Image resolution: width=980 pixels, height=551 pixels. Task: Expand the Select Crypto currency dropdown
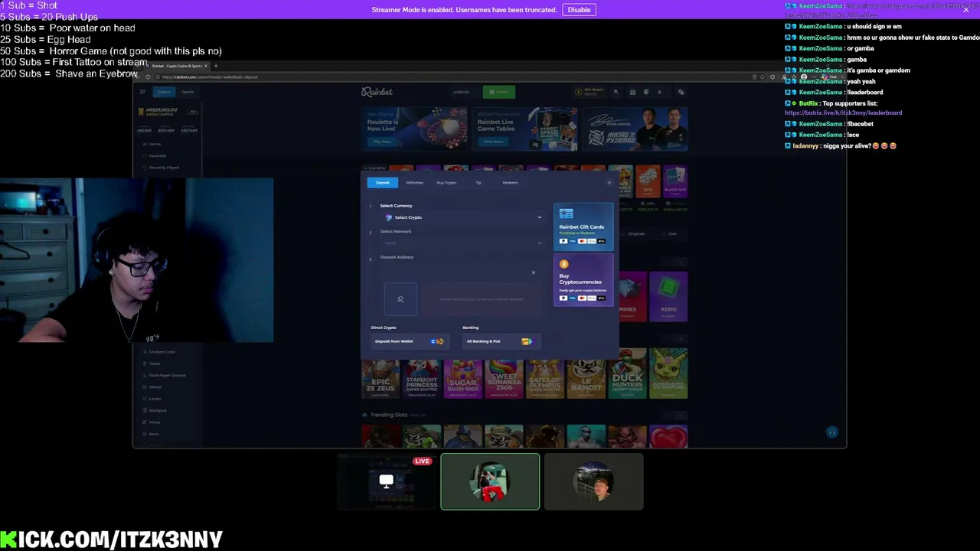point(463,217)
